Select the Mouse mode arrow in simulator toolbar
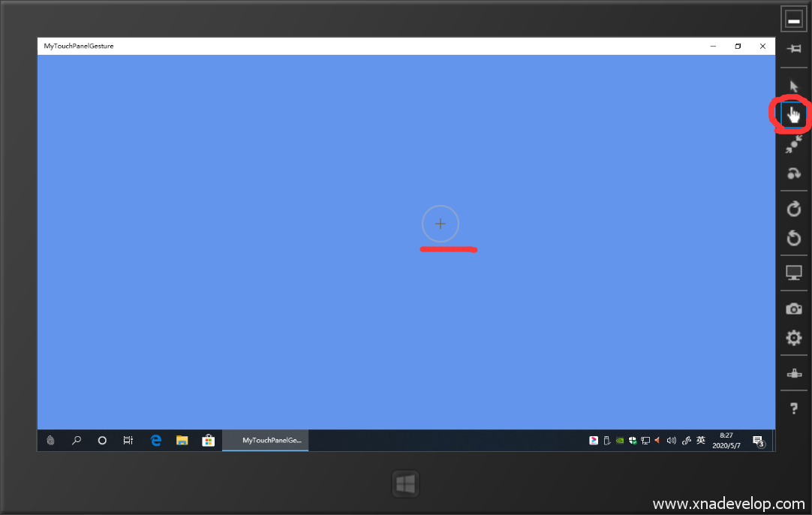Image resolution: width=812 pixels, height=515 pixels. pos(794,86)
